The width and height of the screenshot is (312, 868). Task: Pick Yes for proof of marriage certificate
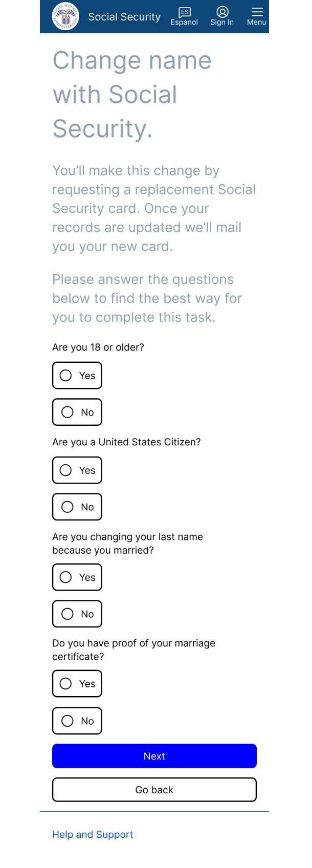77,684
